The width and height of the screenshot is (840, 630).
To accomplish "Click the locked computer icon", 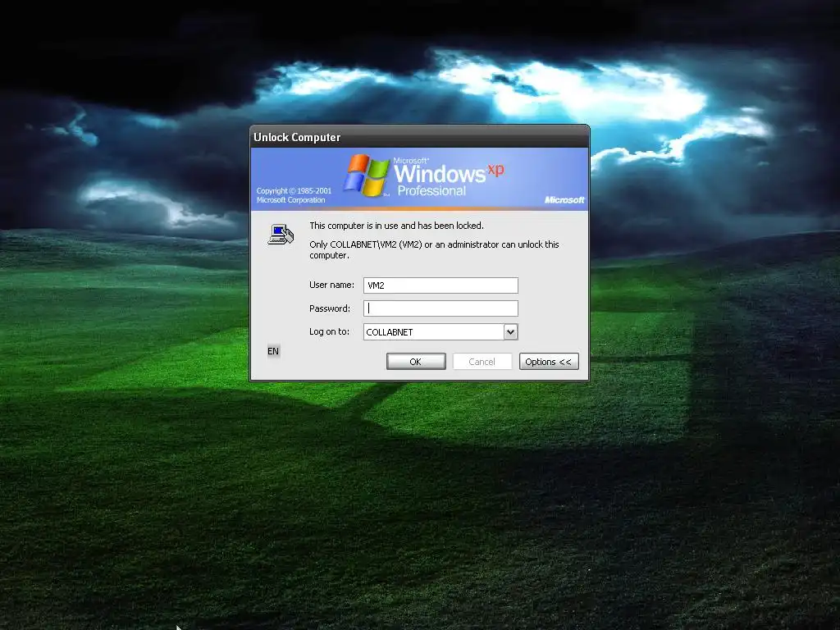I will click(281, 234).
